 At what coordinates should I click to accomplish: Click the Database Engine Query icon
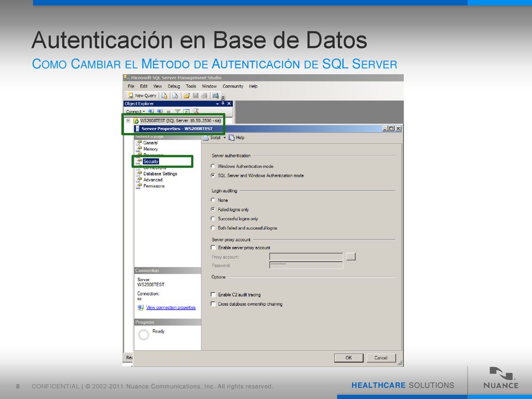click(164, 96)
